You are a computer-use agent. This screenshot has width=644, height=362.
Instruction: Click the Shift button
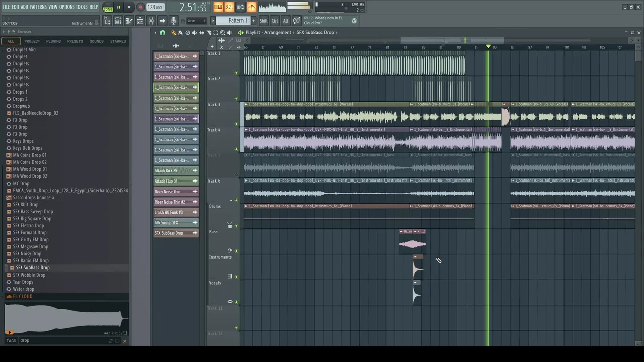point(264,21)
